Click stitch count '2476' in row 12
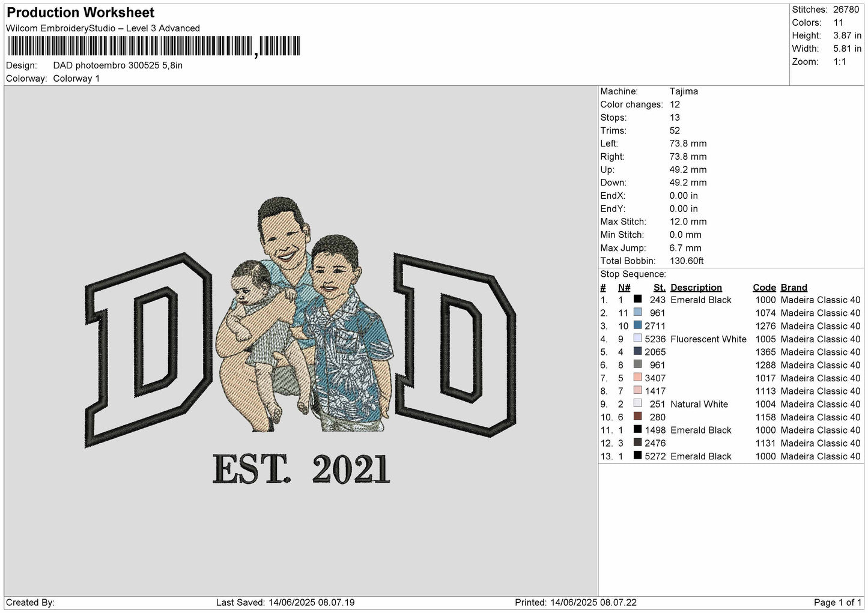 655,443
